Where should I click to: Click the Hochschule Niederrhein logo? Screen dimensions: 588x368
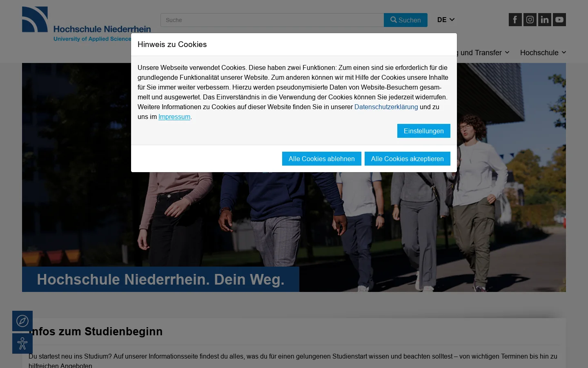click(86, 25)
